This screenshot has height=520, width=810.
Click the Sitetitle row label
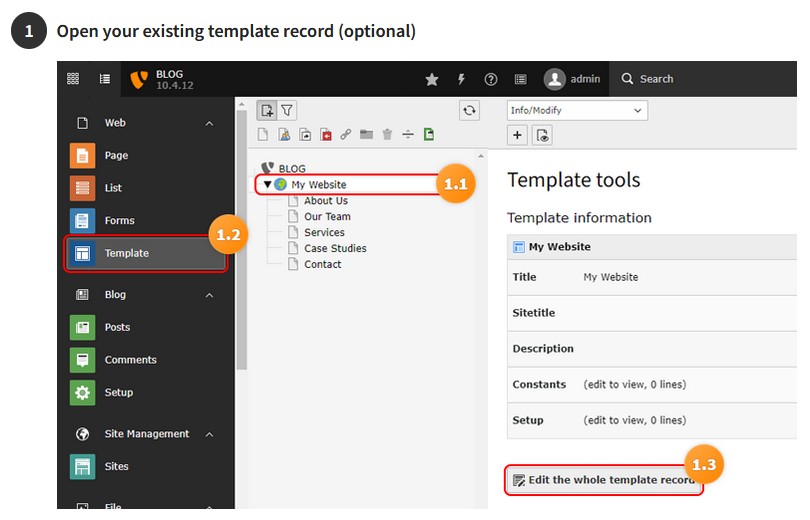click(534, 313)
